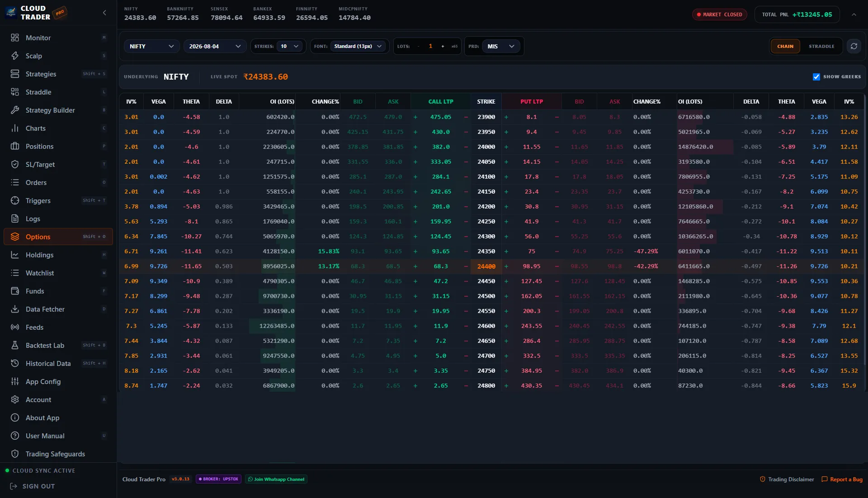Screen dimensions: 868x498
Task: Buy put at strike 24000 plus
Action: coord(506,147)
